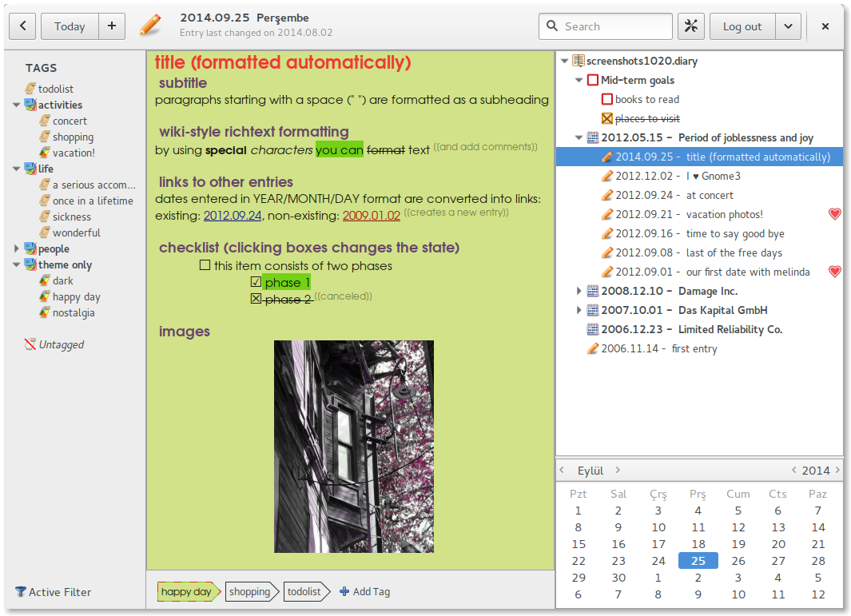Select day 18 in the calendar
The width and height of the screenshot is (851, 616).
[698, 544]
